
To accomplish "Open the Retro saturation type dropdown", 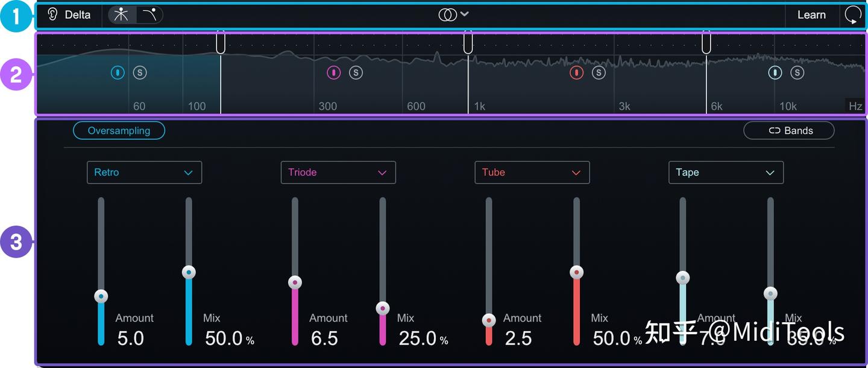I will [144, 172].
